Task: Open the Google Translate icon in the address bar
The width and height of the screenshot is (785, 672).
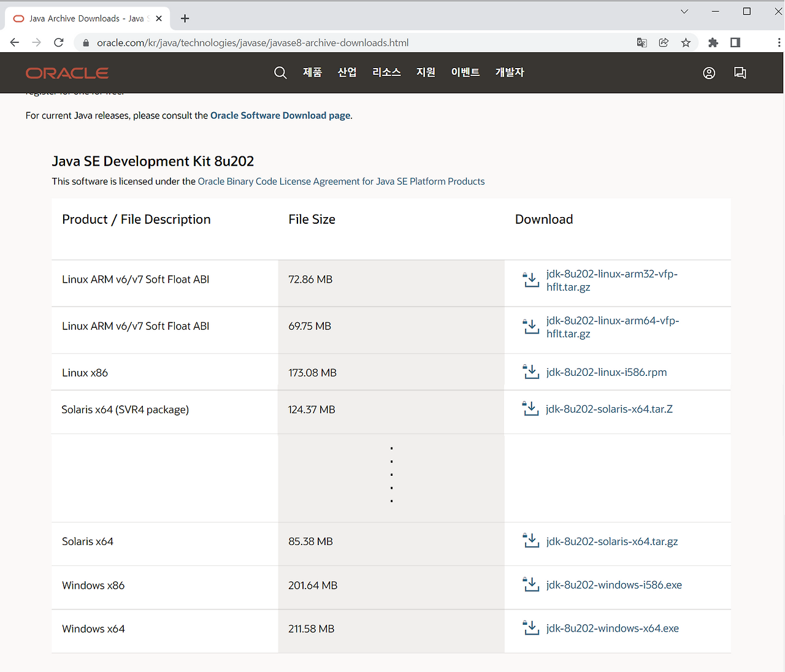Action: 641,42
